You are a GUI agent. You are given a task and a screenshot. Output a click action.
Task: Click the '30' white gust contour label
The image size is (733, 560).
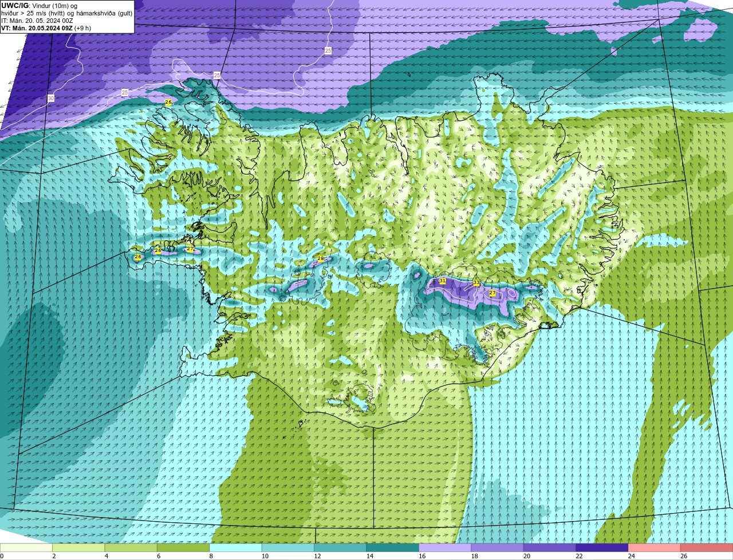(x=51, y=98)
